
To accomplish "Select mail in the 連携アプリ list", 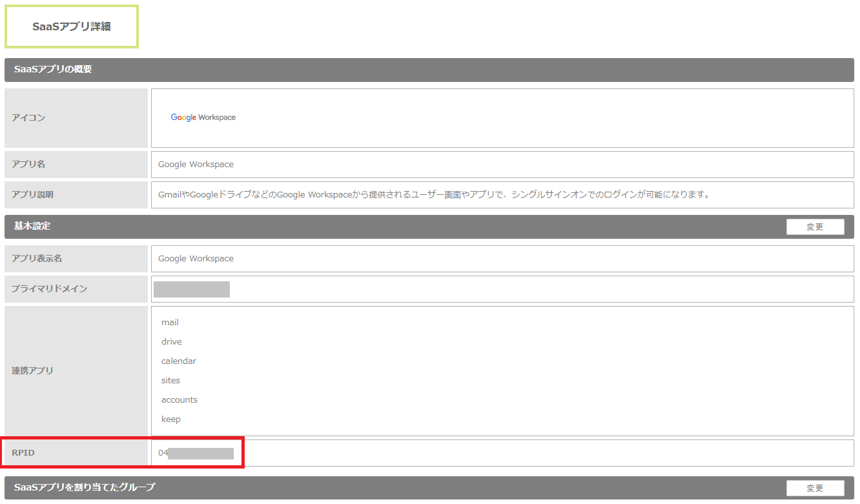I will (x=170, y=322).
